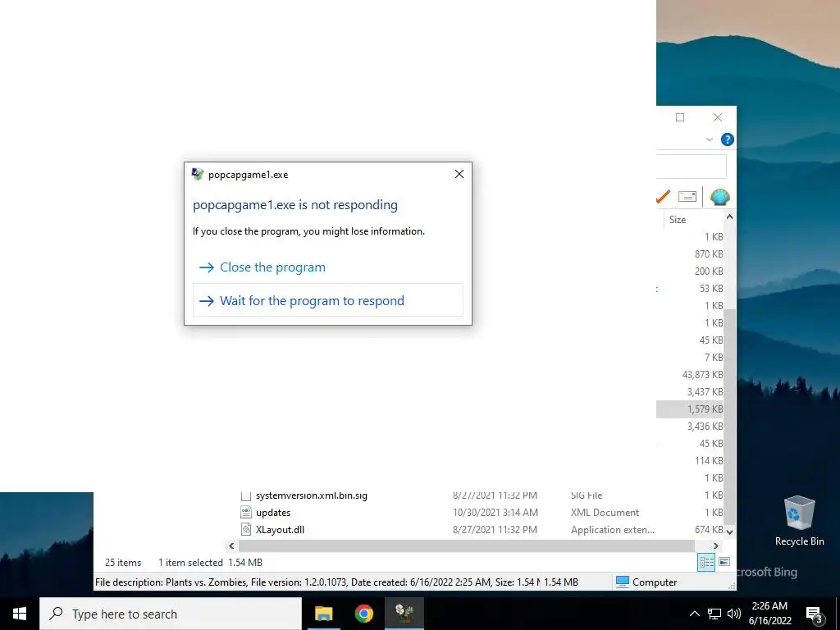
Task: Open the notification center icon
Action: point(814,614)
